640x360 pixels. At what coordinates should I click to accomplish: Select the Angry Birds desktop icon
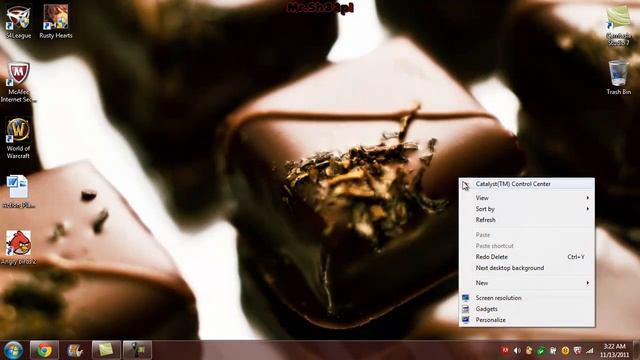18,247
